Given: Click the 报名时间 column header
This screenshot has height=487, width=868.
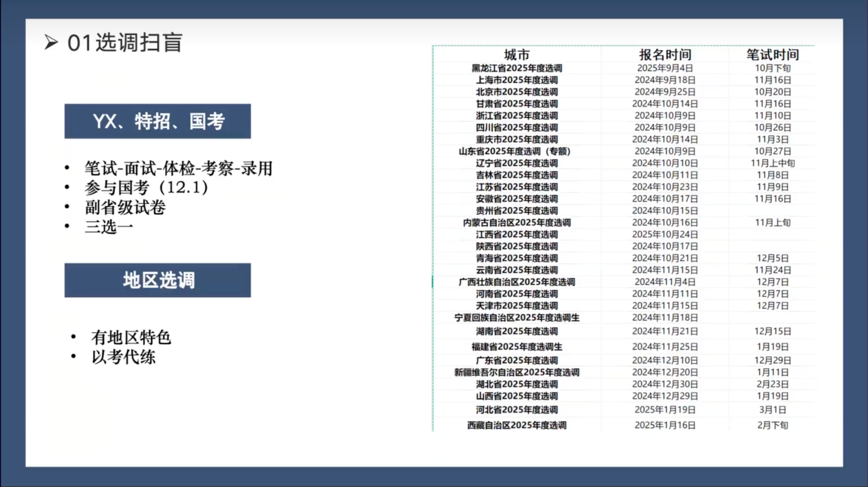Looking at the screenshot, I should (665, 55).
